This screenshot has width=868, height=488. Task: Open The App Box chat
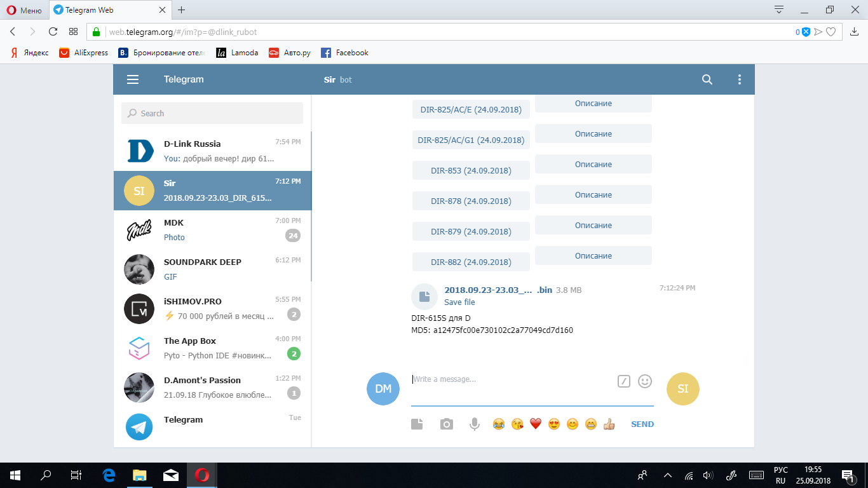pos(212,348)
